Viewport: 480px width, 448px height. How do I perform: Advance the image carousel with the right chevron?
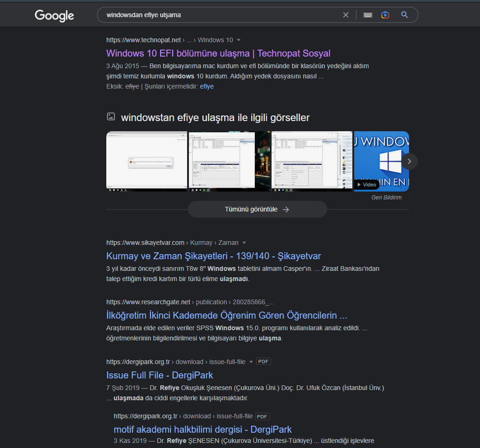(x=409, y=161)
